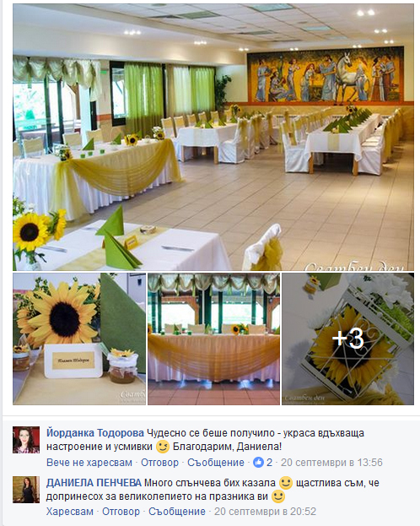420x526 pixels.
Task: Open the draped head table thumbnail
Action: [213, 339]
